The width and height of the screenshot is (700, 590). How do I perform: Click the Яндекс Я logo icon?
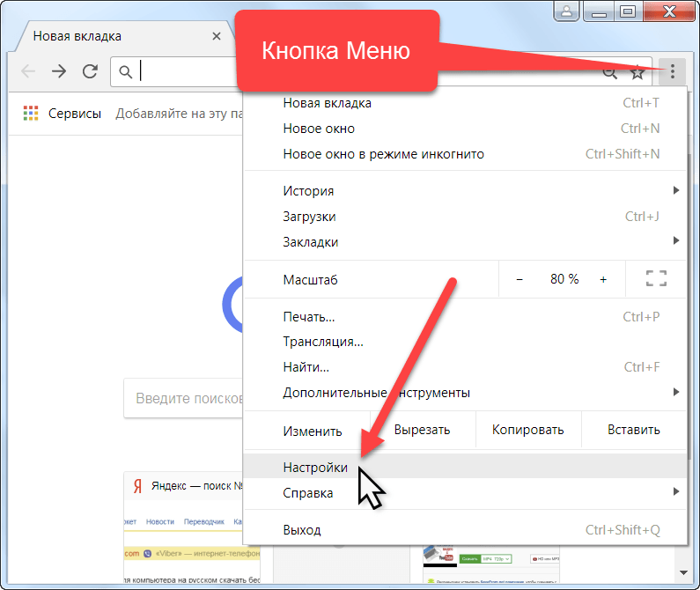click(137, 486)
